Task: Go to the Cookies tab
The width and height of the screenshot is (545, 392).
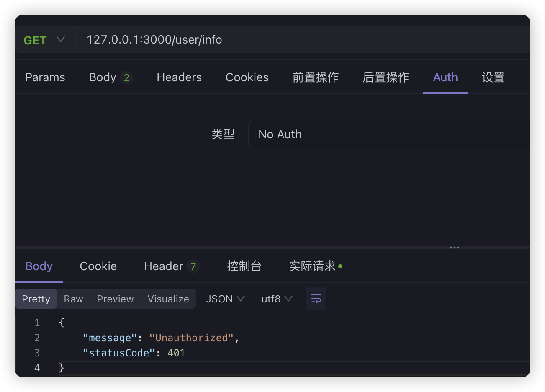Action: pyautogui.click(x=247, y=77)
